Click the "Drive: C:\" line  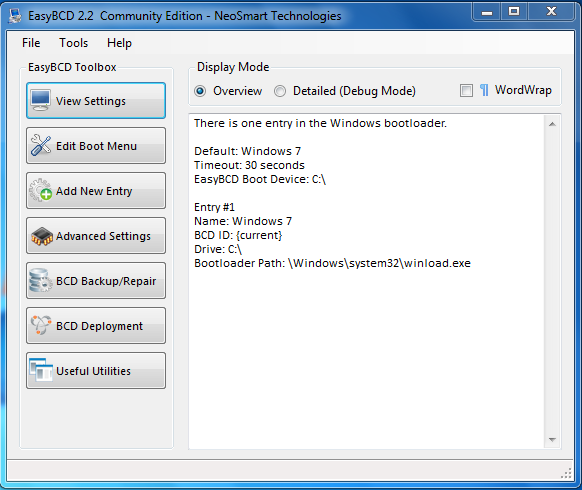(x=218, y=249)
